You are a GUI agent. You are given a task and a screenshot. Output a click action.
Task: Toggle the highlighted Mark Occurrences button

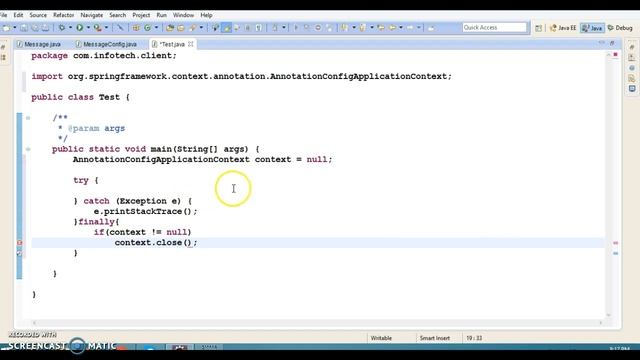coord(227,28)
